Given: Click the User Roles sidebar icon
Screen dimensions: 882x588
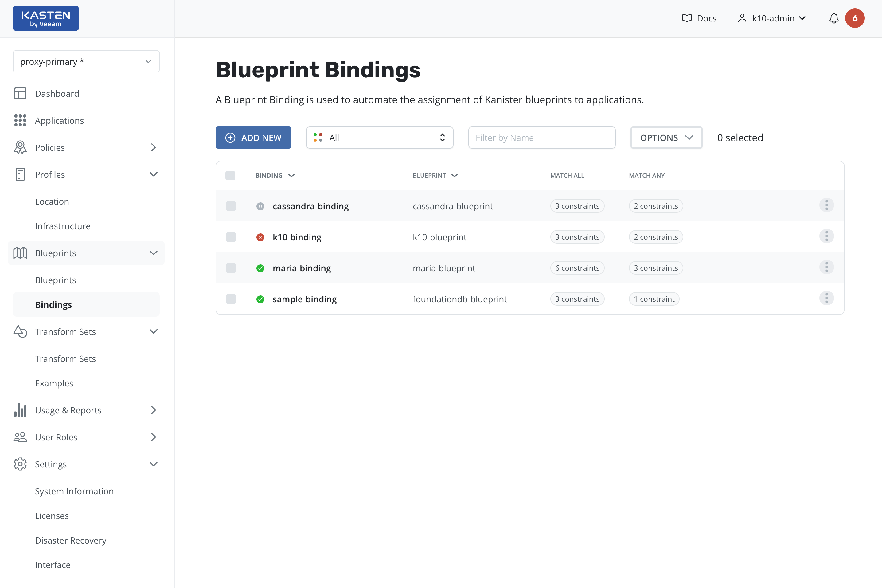Looking at the screenshot, I should tap(20, 437).
